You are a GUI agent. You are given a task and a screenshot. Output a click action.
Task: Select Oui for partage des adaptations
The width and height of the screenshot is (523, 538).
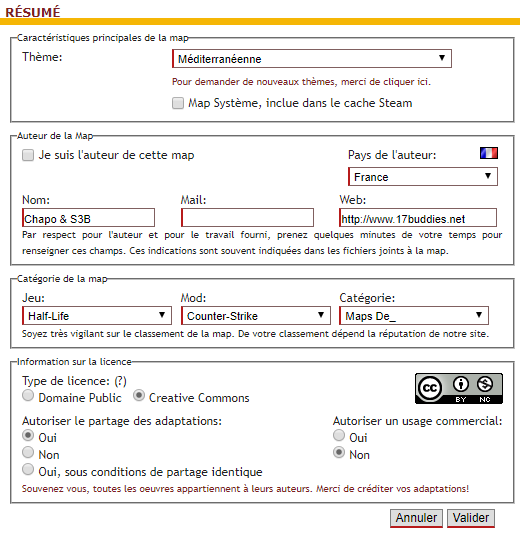tap(28, 435)
